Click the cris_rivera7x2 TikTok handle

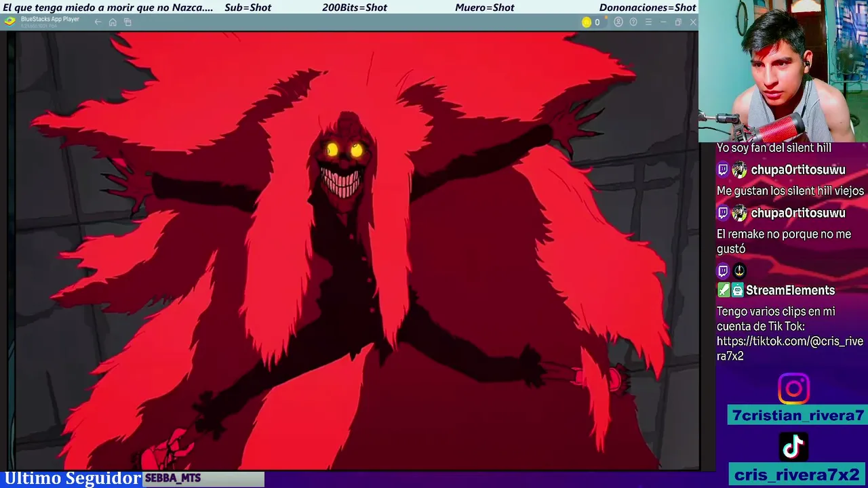797,474
